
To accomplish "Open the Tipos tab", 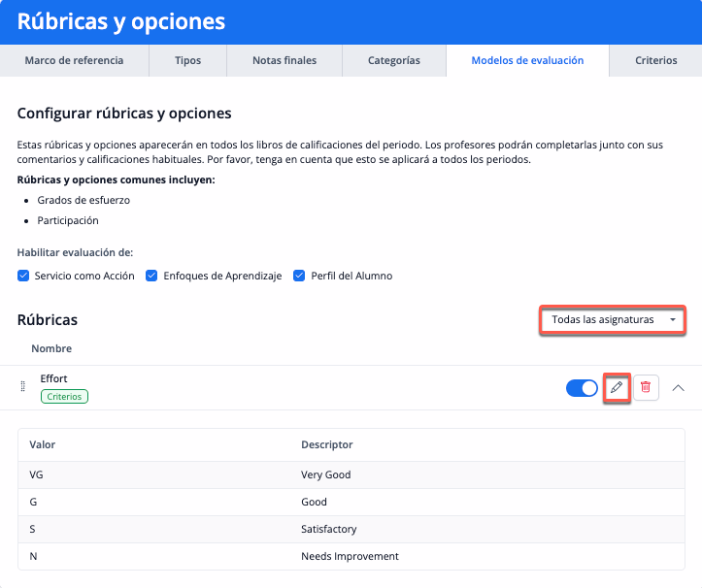I will click(187, 60).
